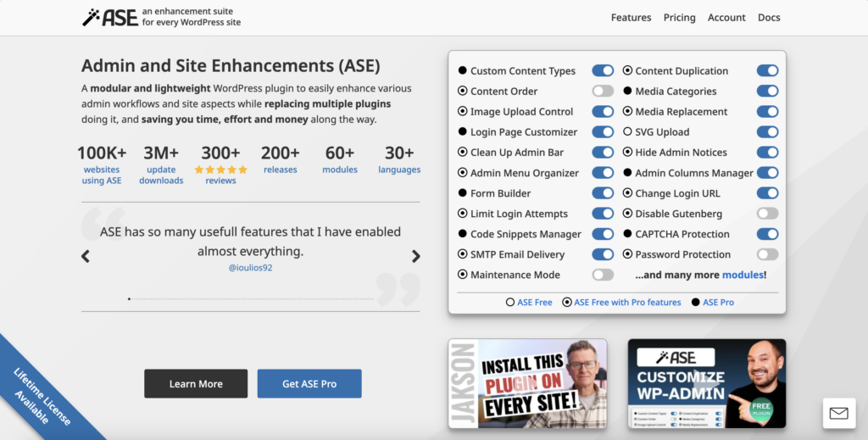
Task: Click the update downloads stat link
Action: [x=161, y=175]
